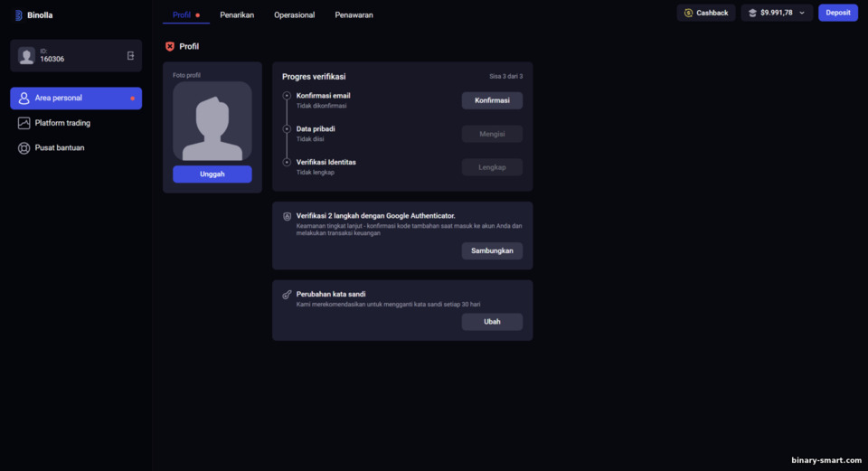
Task: Click the ID 160306 account card
Action: coord(76,56)
